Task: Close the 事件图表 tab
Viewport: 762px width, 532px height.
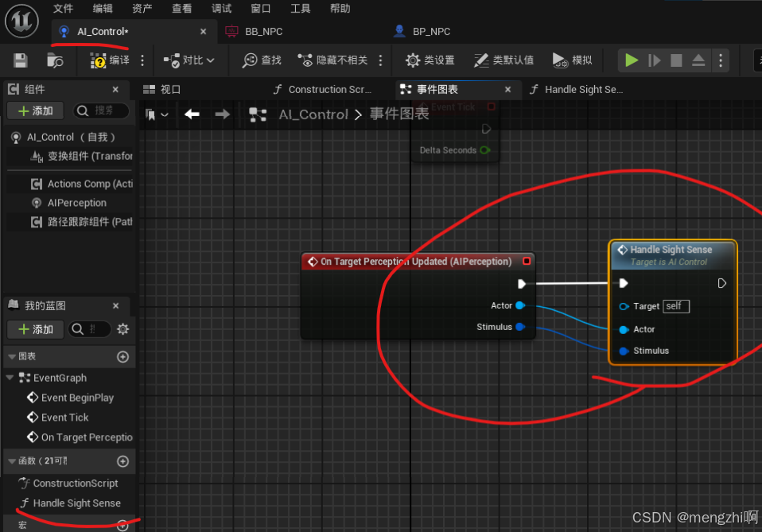Action: pyautogui.click(x=507, y=89)
